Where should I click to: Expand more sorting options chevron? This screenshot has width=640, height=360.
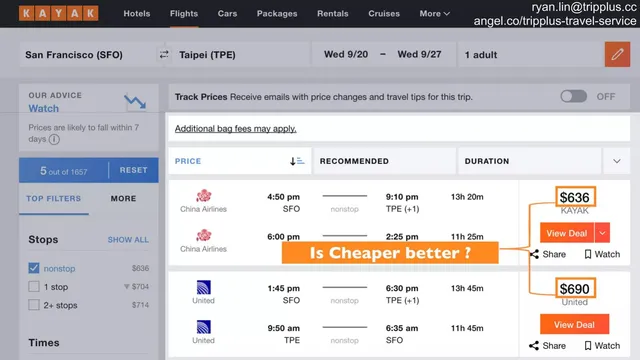click(x=617, y=161)
